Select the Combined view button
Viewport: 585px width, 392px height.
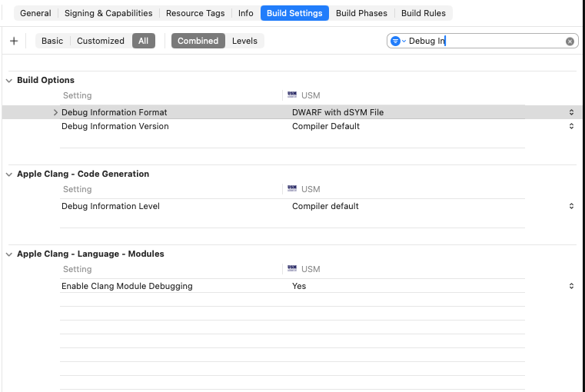click(198, 41)
